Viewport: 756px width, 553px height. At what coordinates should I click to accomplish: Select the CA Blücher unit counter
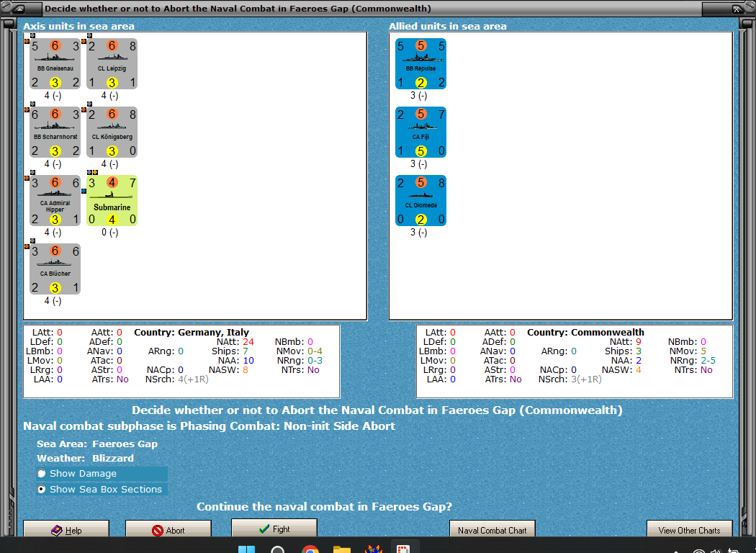pyautogui.click(x=55, y=269)
